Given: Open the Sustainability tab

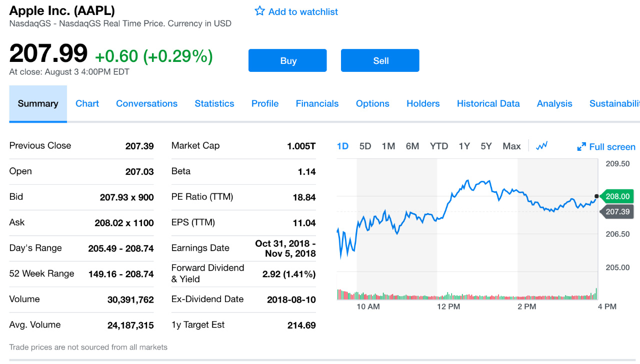Looking at the screenshot, I should [x=614, y=104].
